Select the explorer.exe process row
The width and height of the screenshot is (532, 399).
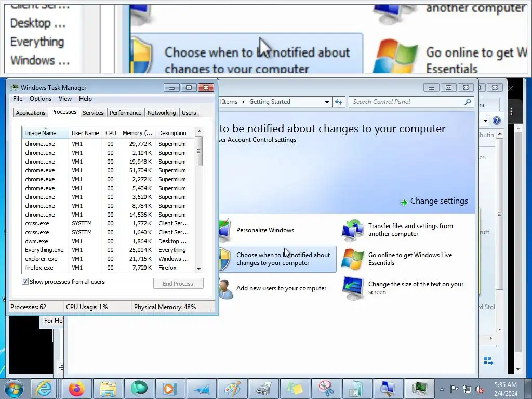coord(109,259)
